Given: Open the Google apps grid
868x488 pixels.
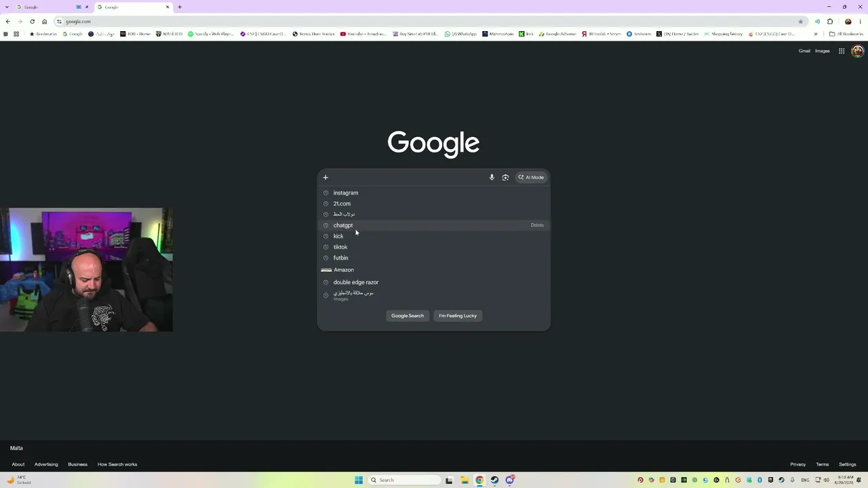Looking at the screenshot, I should click(842, 51).
